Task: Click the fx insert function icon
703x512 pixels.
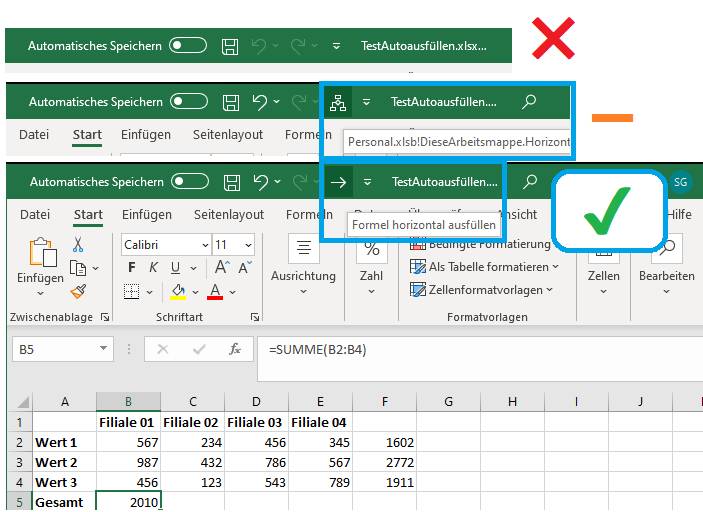Action: coord(235,349)
